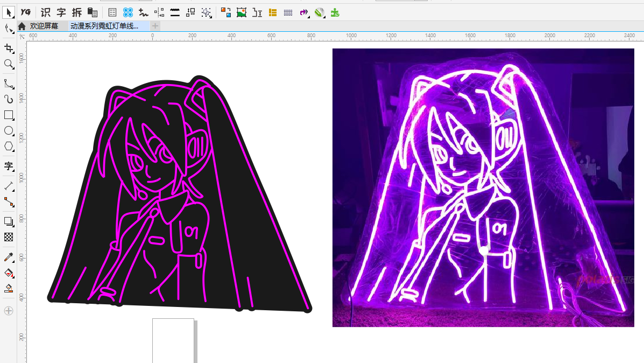
Task: Select the Zoom magnifier tool
Action: pos(9,64)
